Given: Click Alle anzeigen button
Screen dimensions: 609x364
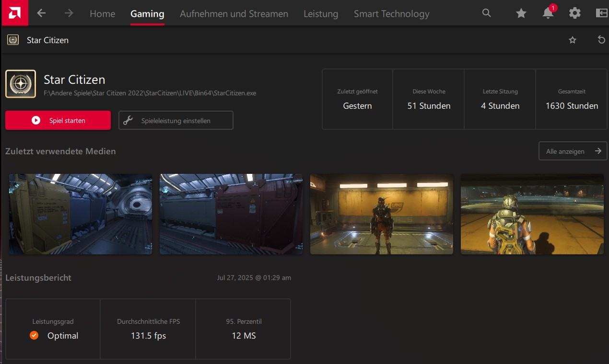Looking at the screenshot, I should (x=573, y=151).
